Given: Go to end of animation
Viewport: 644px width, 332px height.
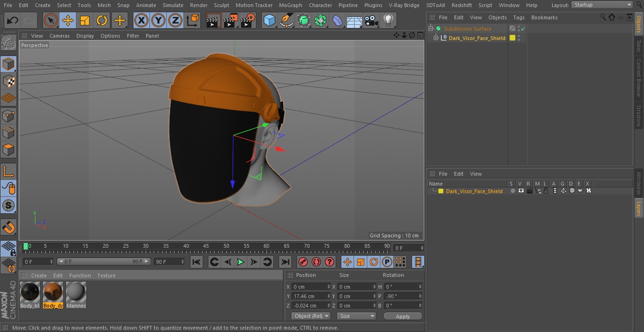Looking at the screenshot, I should (285, 262).
